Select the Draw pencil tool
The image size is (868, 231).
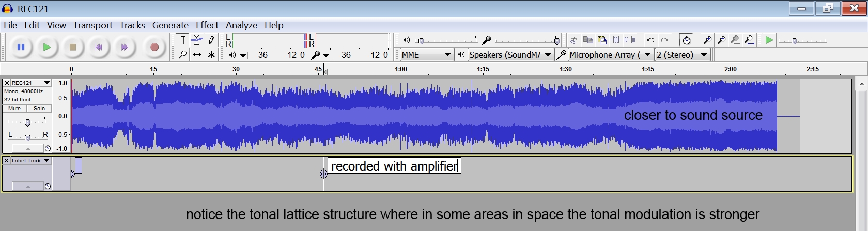pyautogui.click(x=211, y=40)
